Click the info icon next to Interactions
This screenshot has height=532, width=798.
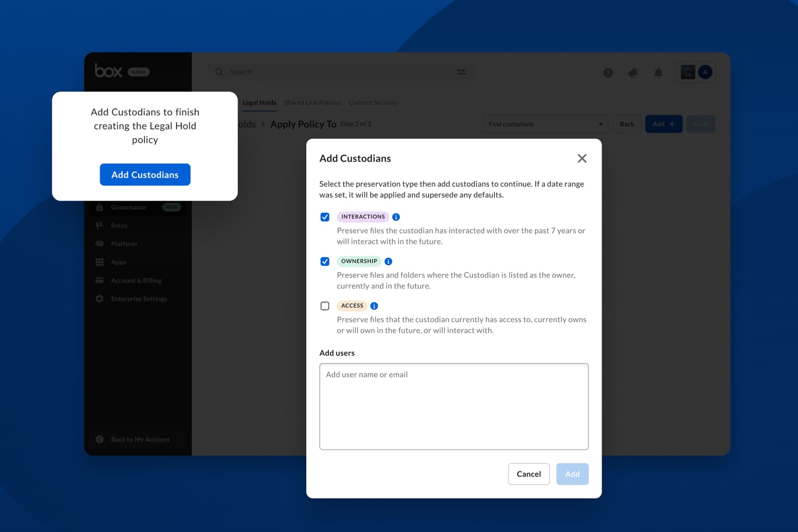[x=396, y=217]
